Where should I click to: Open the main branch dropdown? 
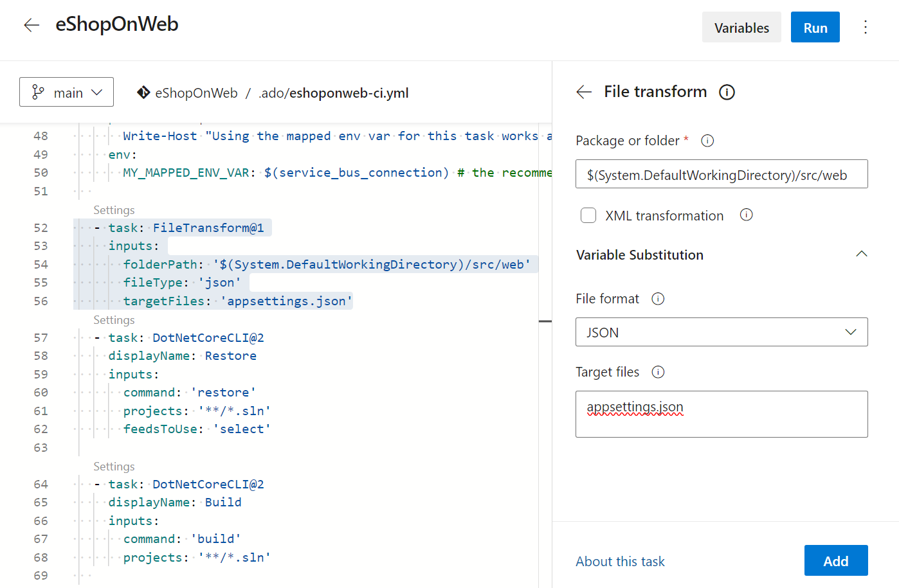[67, 92]
